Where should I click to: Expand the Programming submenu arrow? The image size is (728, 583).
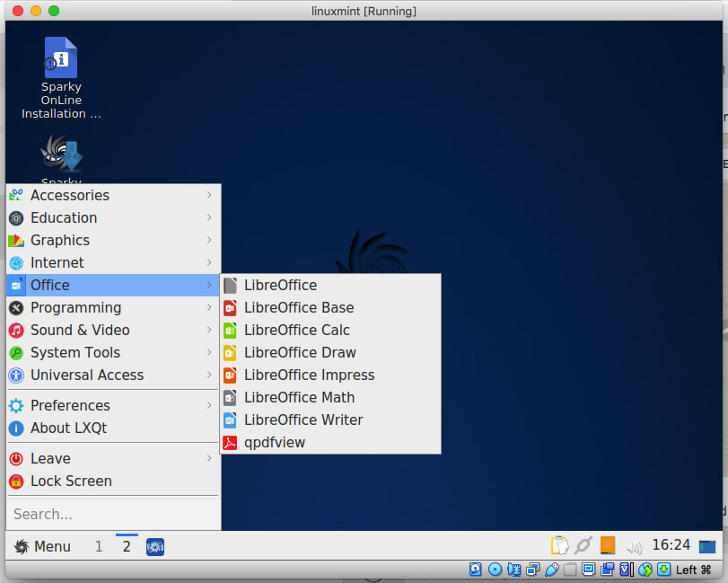[209, 307]
